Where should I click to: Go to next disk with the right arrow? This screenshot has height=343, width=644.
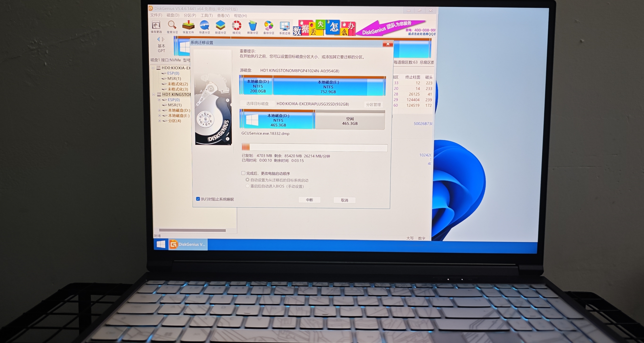[x=163, y=39]
